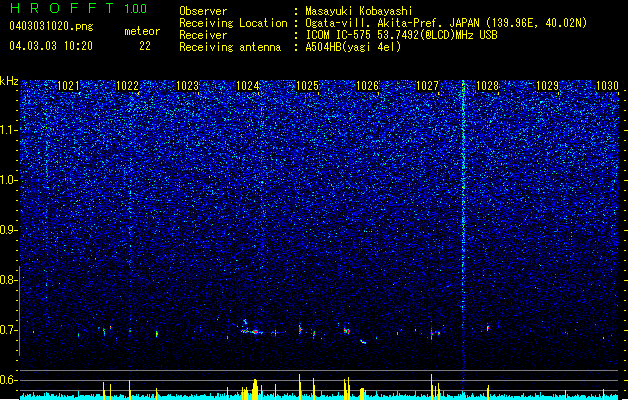629x400 pixels.
Task: Click the 1023 time marker
Action: pos(187,86)
